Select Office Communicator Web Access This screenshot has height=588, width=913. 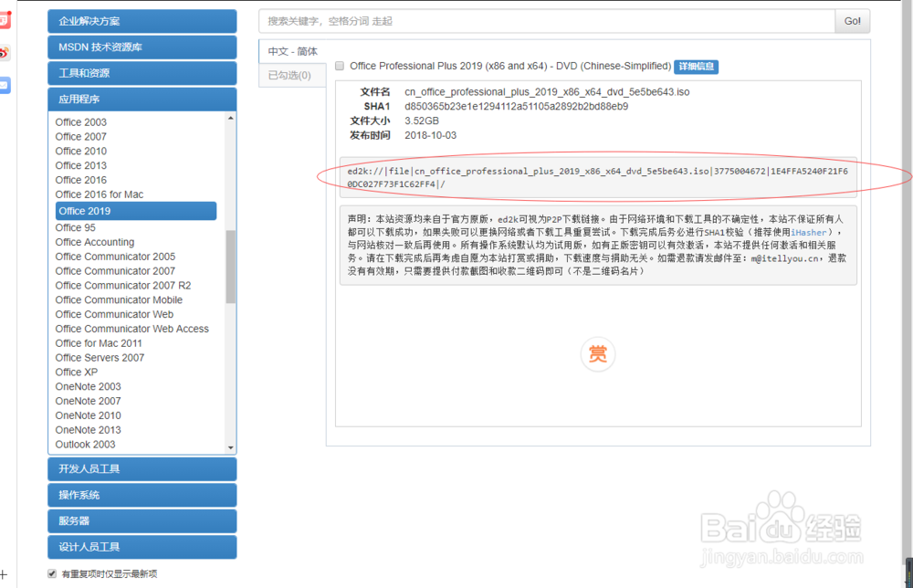point(131,329)
